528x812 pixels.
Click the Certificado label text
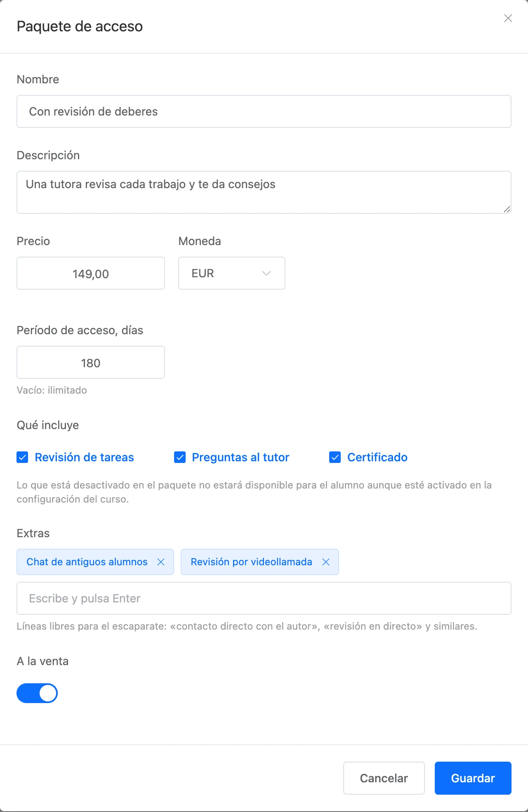pos(377,457)
